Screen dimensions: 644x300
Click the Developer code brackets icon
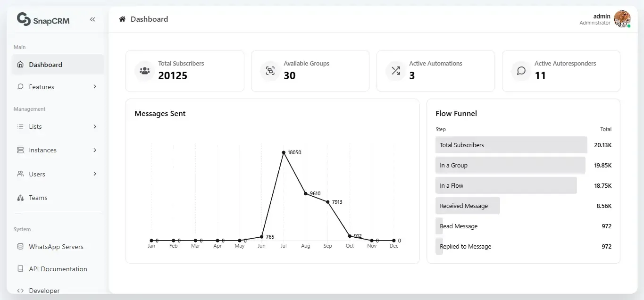pos(20,291)
